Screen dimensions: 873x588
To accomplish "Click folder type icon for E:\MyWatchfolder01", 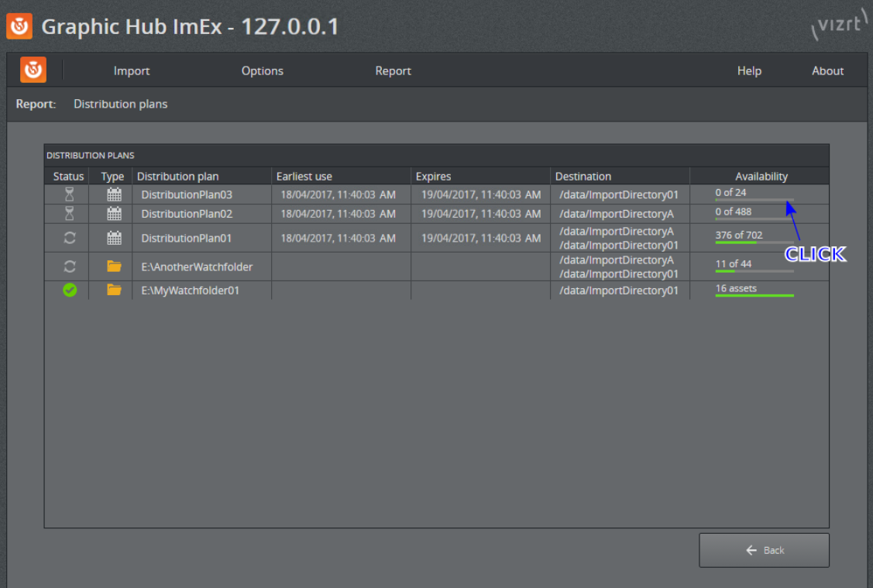I will [x=114, y=290].
